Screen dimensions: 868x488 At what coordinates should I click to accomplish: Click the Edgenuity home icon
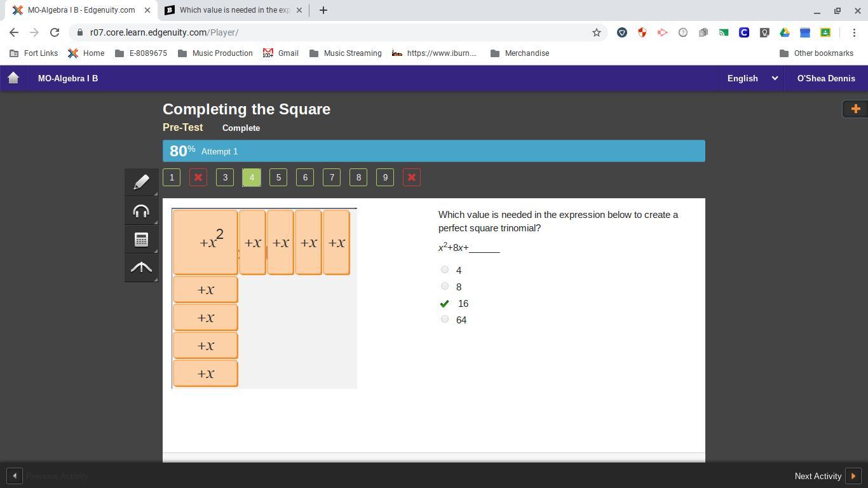pyautogui.click(x=13, y=78)
